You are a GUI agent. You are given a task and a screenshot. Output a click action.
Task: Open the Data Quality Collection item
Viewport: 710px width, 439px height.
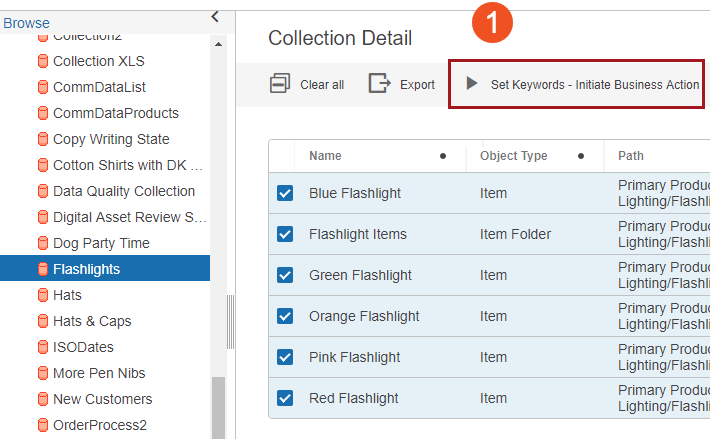(123, 191)
